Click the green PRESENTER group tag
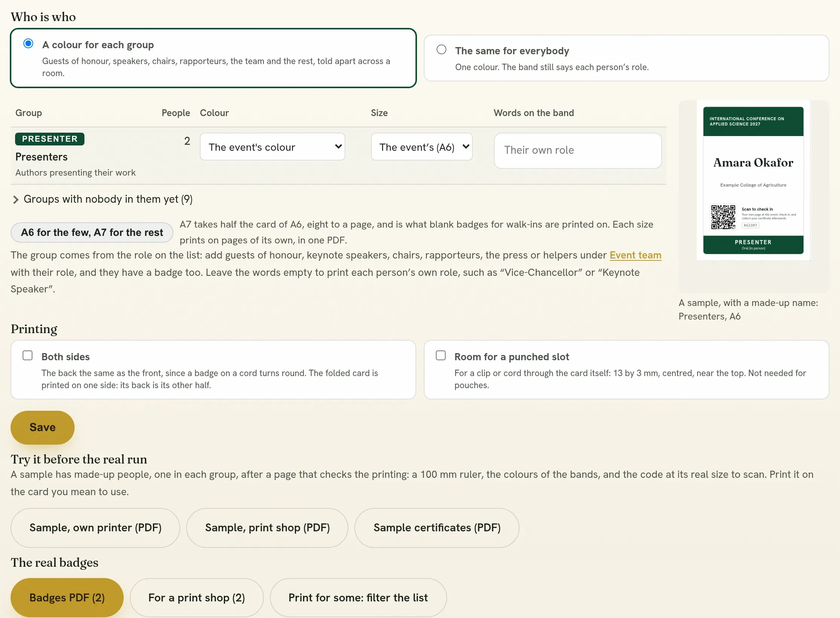The width and height of the screenshot is (840, 618). (x=50, y=139)
